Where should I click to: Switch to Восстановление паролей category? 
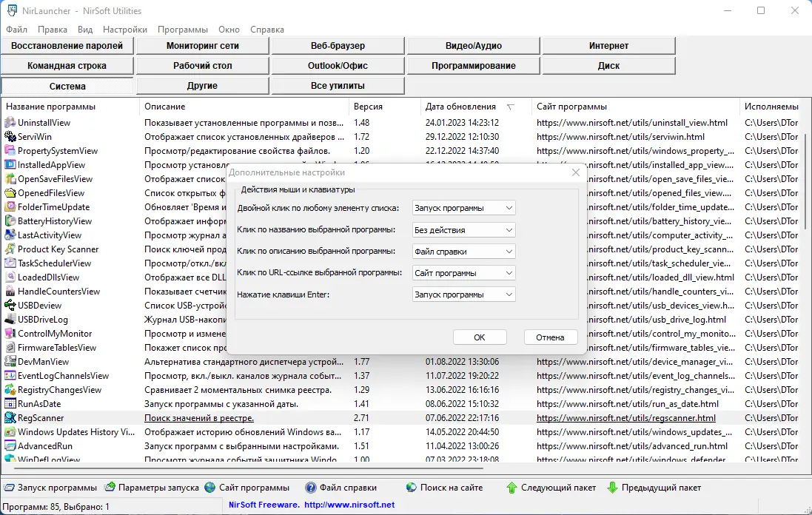pos(67,46)
